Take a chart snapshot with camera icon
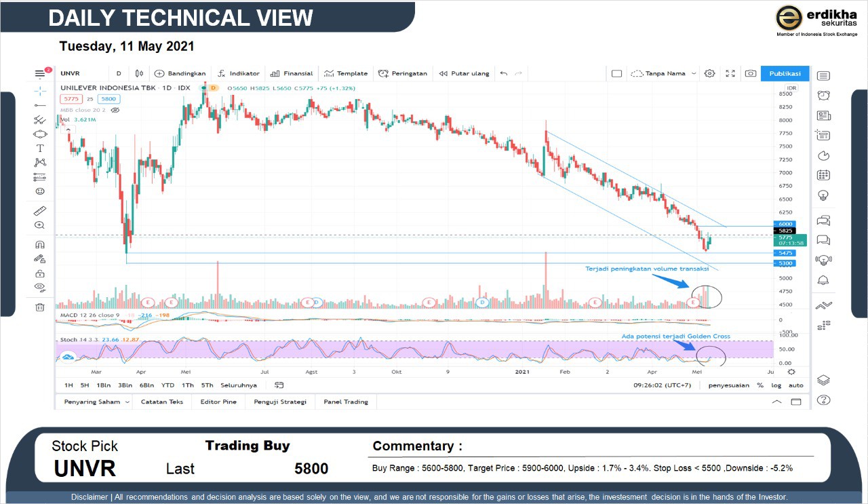The width and height of the screenshot is (868, 504). [x=750, y=73]
